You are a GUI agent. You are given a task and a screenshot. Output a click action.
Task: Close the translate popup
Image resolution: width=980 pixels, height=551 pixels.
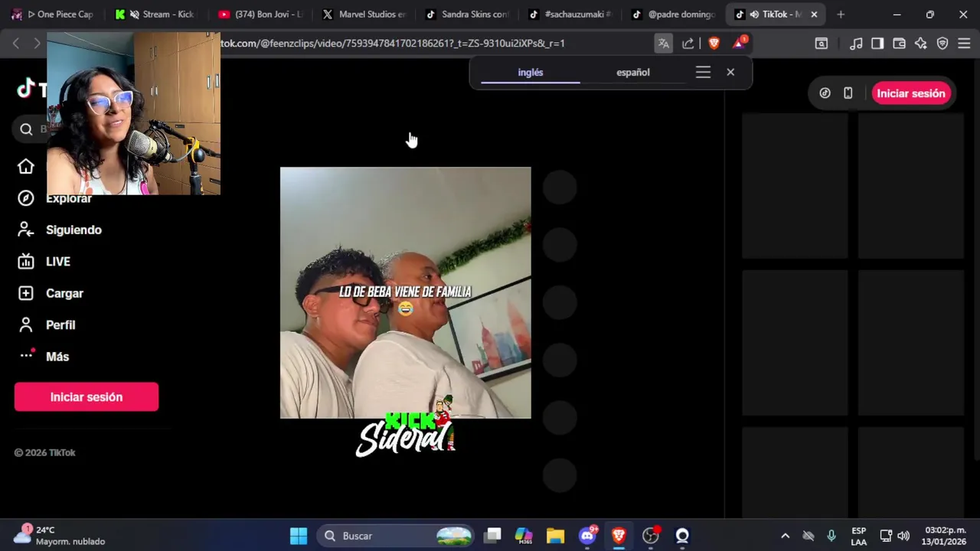(x=730, y=73)
